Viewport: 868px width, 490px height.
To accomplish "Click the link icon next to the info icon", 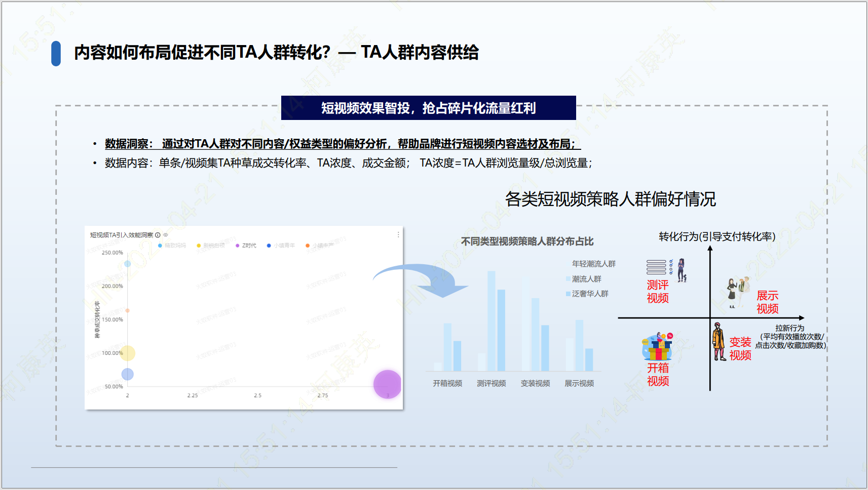I will pos(165,235).
